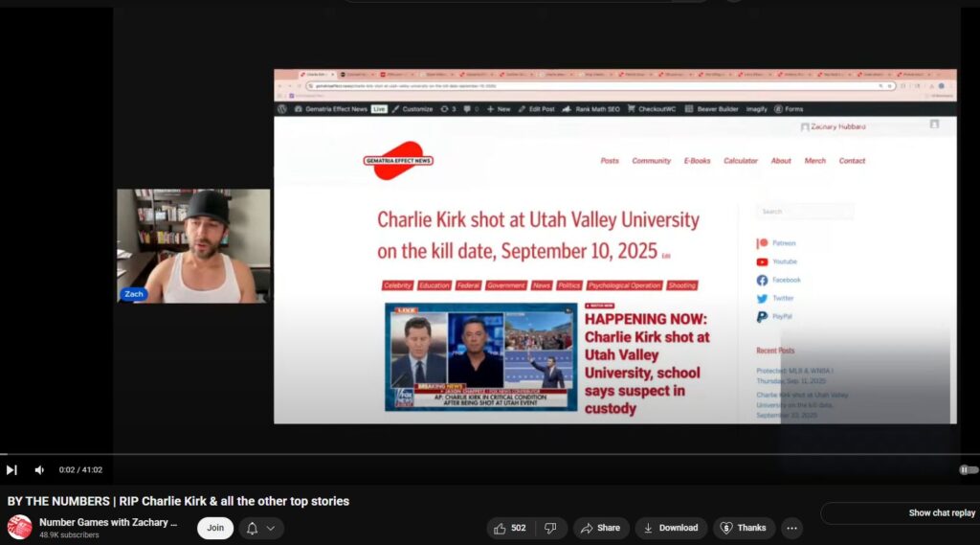Seek on the video progress bar
The image size is (980, 545).
pos(490,454)
